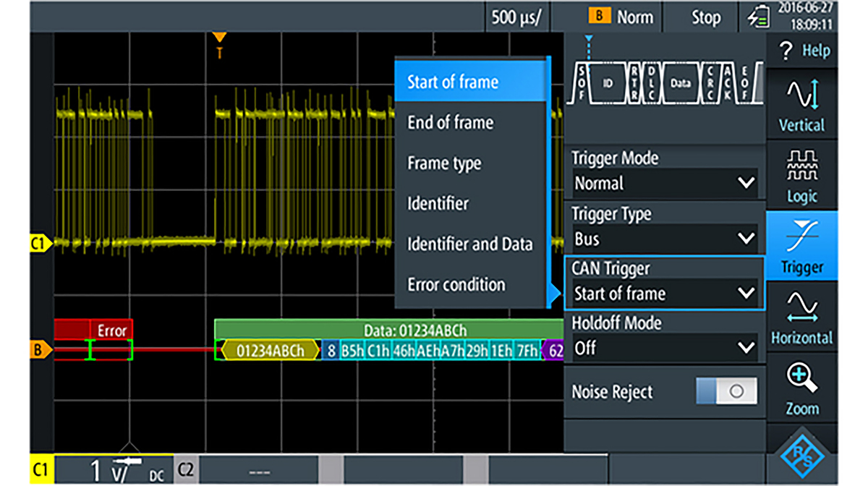Choose Error condition from the list
The height and width of the screenshot is (486, 868).
(458, 284)
